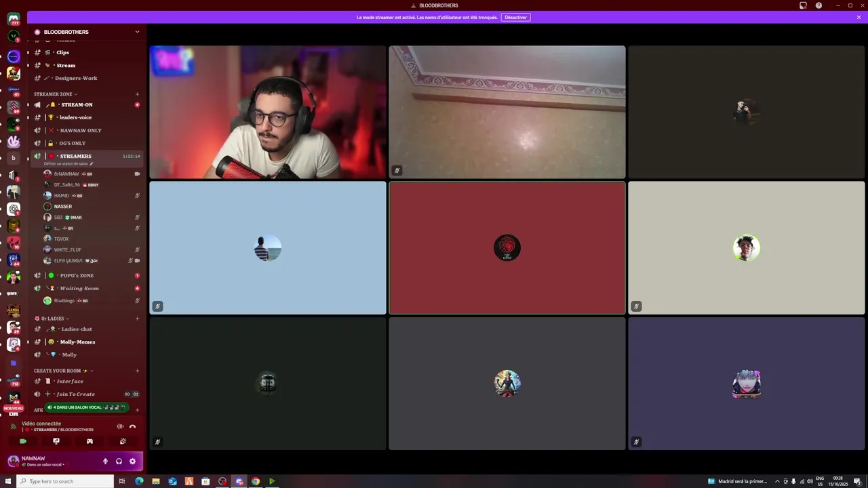Image resolution: width=868 pixels, height=488 pixels.
Task: Add a channel to 8r LADIES
Action: (x=137, y=319)
